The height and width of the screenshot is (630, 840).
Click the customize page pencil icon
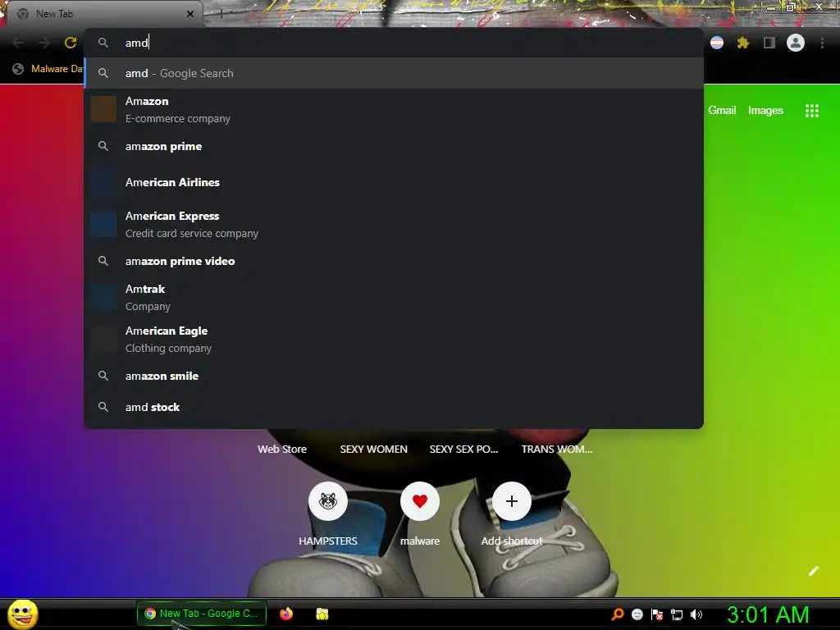point(813,571)
